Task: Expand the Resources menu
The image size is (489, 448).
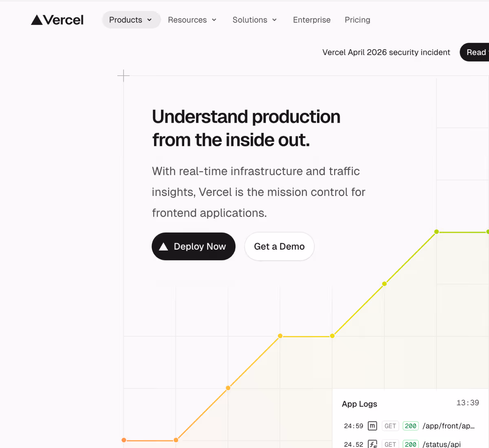Action: pos(192,20)
